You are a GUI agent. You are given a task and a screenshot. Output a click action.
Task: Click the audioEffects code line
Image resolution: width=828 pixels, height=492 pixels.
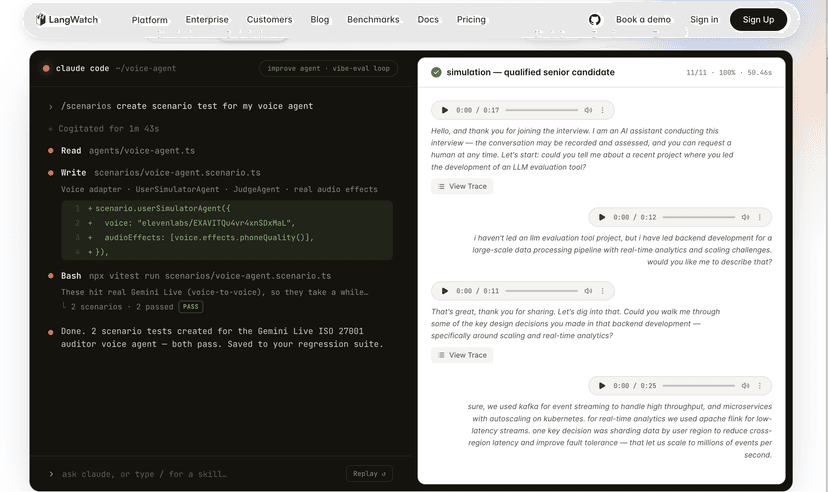coord(209,238)
